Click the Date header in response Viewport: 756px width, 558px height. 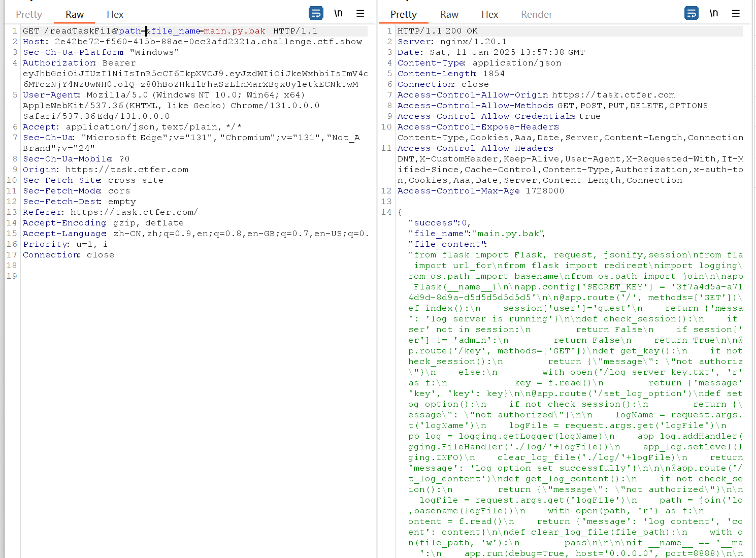tap(491, 52)
